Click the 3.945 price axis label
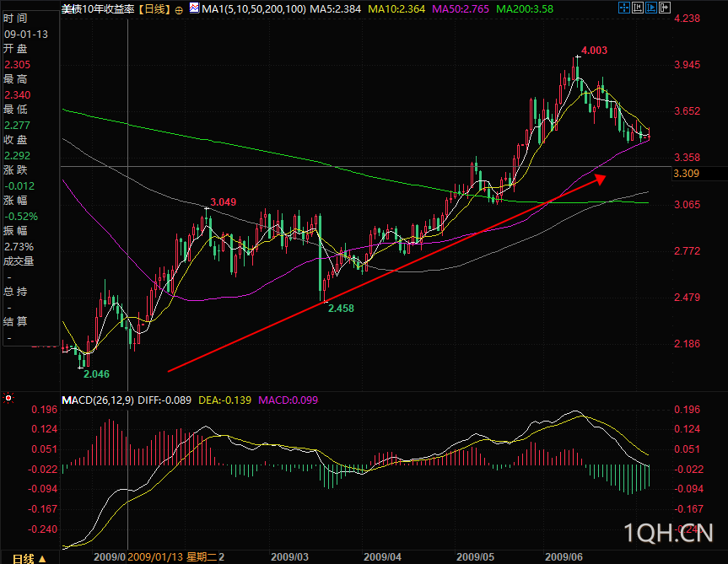 [x=688, y=65]
